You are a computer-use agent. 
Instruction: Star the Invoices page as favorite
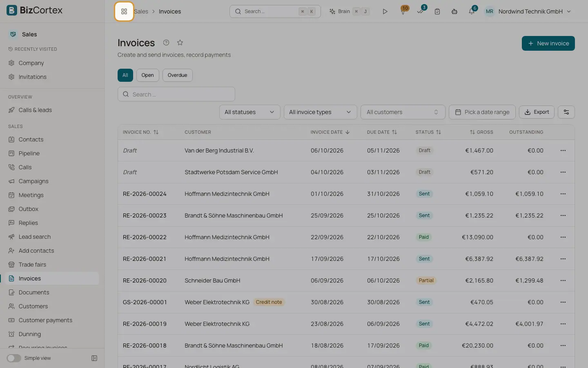[180, 43]
